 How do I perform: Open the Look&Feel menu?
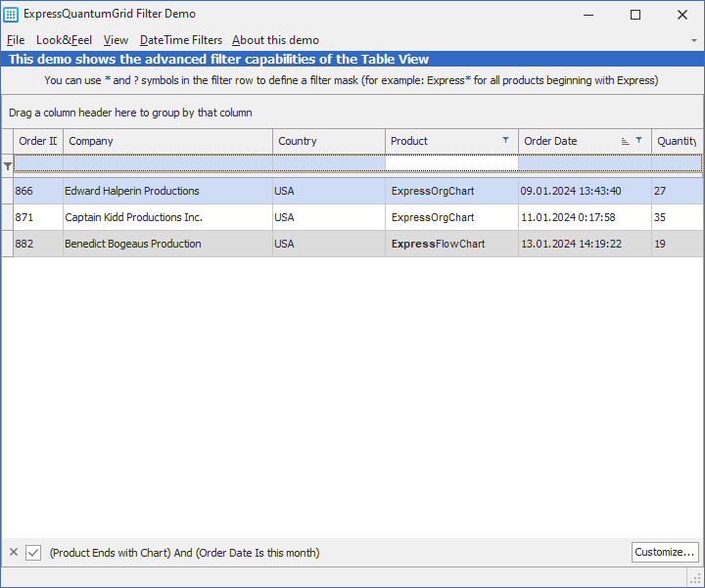(64, 40)
